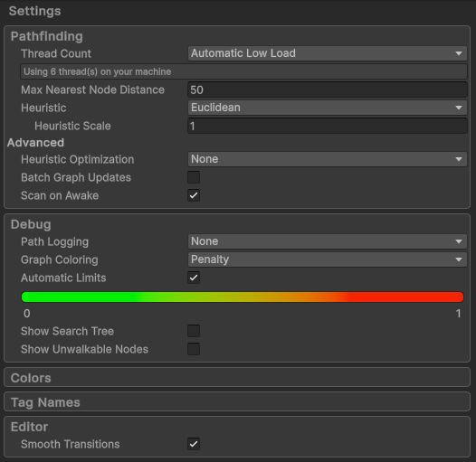This screenshot has width=476, height=462.
Task: Uncheck the Scan on Awake checkbox
Action: 194,195
